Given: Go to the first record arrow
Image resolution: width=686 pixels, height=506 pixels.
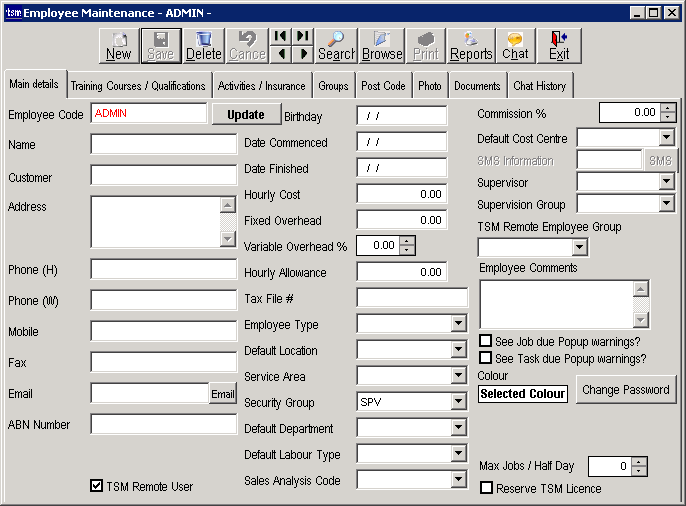Looking at the screenshot, I should 281,36.
